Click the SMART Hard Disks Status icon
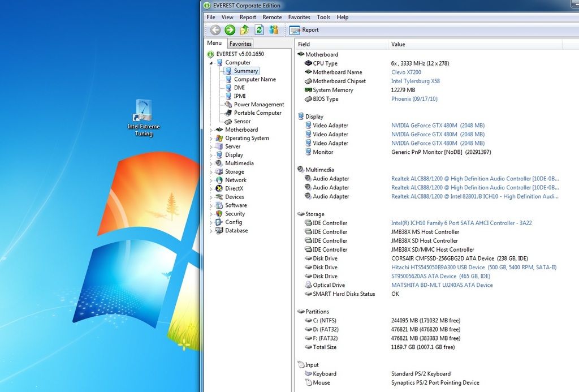This screenshot has width=579, height=392. 308,294
